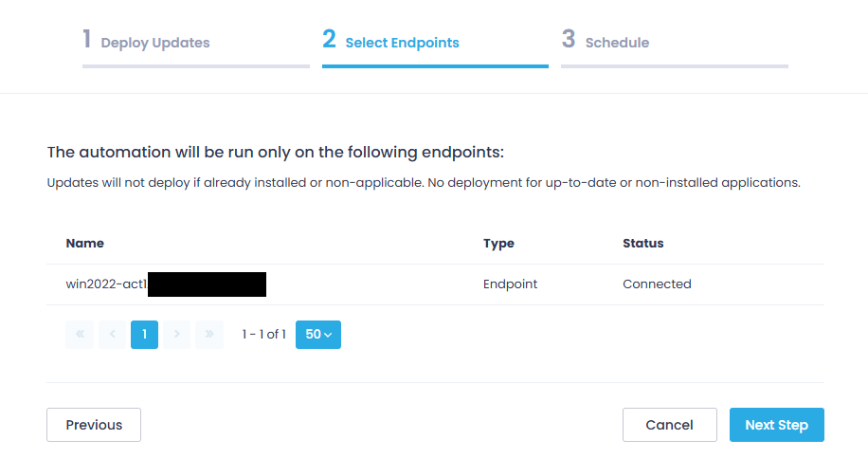Open the 50 page-size dropdown
This screenshot has height=458, width=868.
tap(318, 334)
